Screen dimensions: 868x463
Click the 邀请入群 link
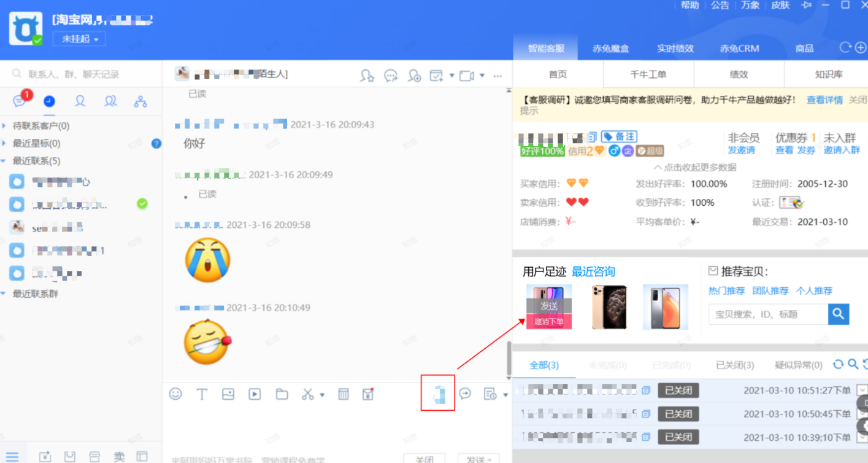click(x=841, y=150)
